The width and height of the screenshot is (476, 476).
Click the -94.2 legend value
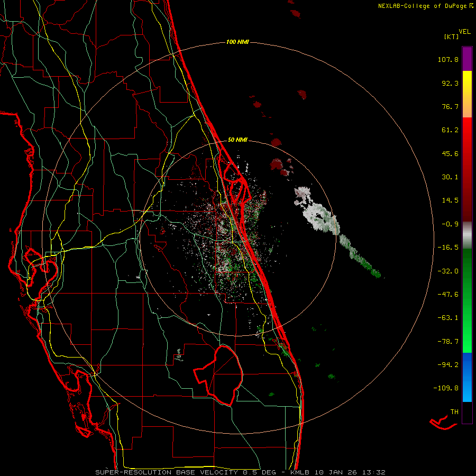click(x=448, y=364)
